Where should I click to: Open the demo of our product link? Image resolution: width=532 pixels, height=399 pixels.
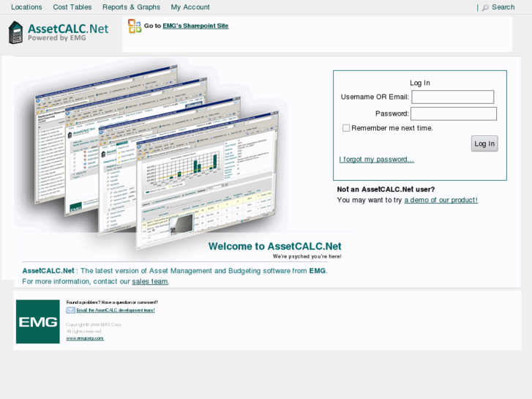pos(441,200)
